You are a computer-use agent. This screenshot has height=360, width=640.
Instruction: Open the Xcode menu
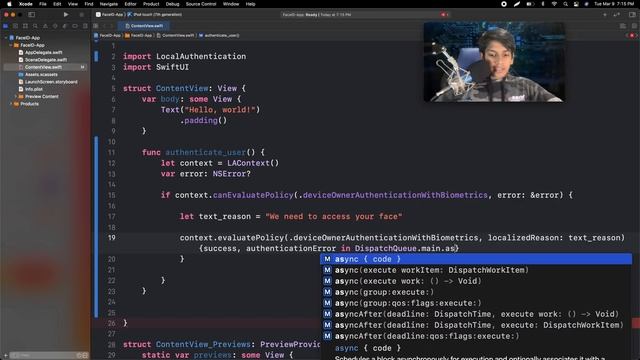[x=26, y=4]
